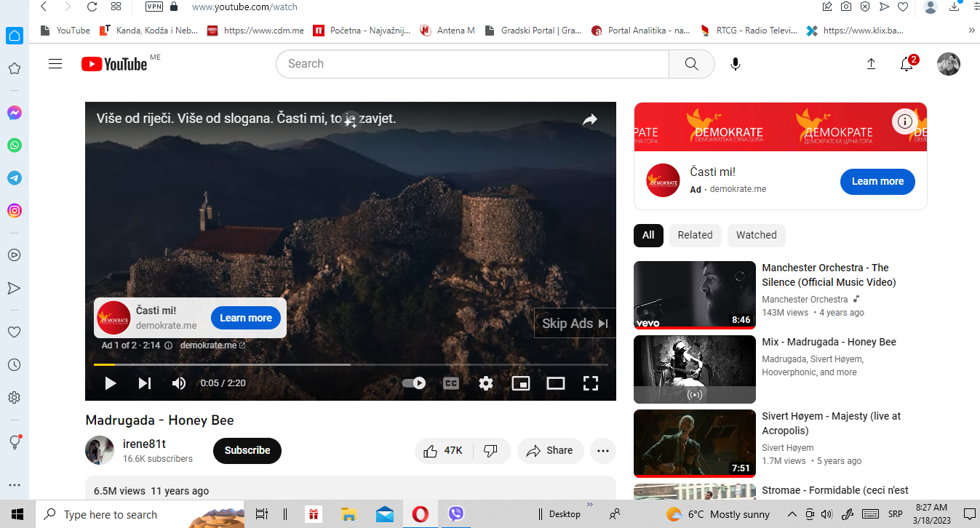
Task: Add page to bookmarks via heart in address bar
Action: [903, 7]
